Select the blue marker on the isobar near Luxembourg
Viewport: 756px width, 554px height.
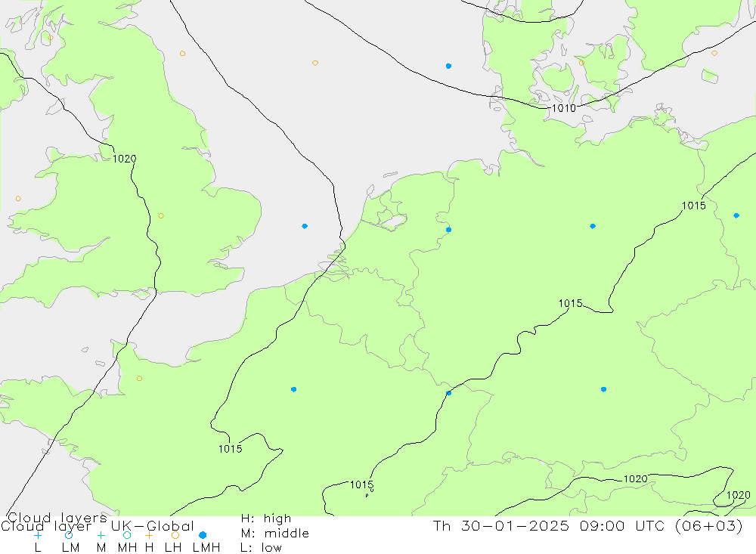tap(449, 394)
